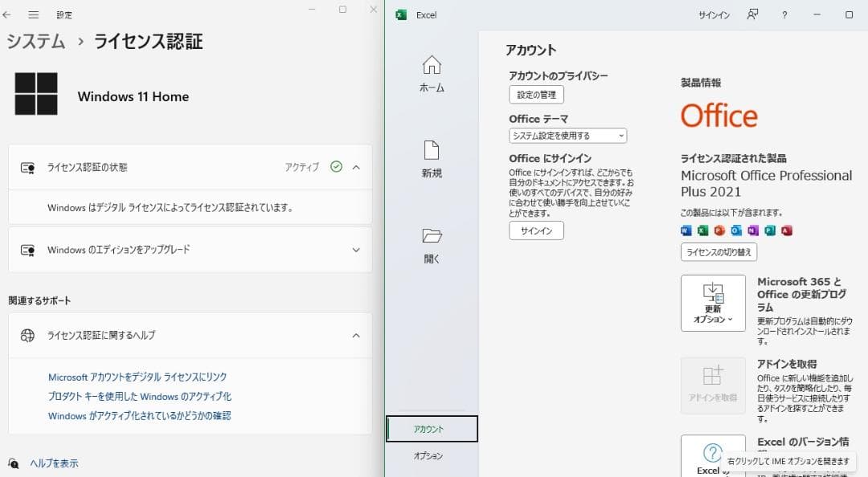Click the back arrow in Settings
The image size is (868, 477).
(x=7, y=14)
